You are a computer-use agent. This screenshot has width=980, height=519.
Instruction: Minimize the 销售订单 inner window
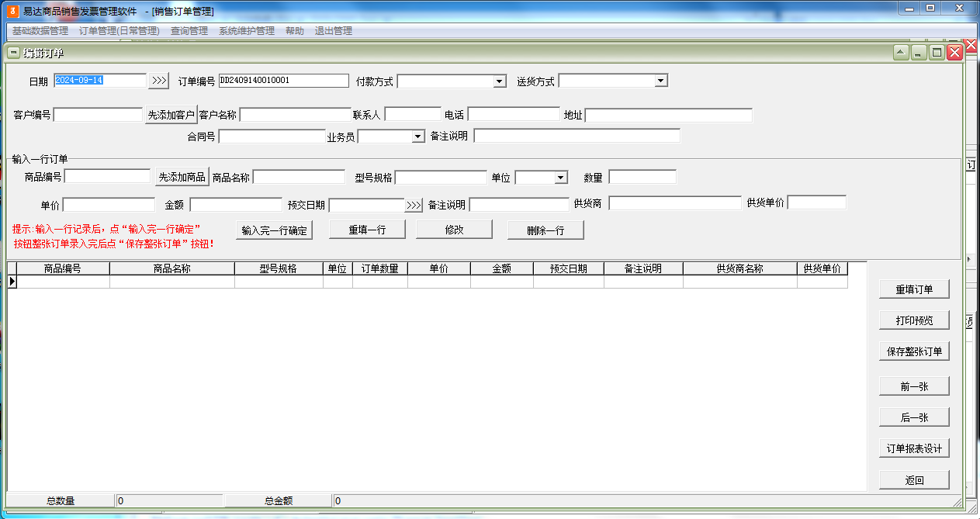[919, 53]
